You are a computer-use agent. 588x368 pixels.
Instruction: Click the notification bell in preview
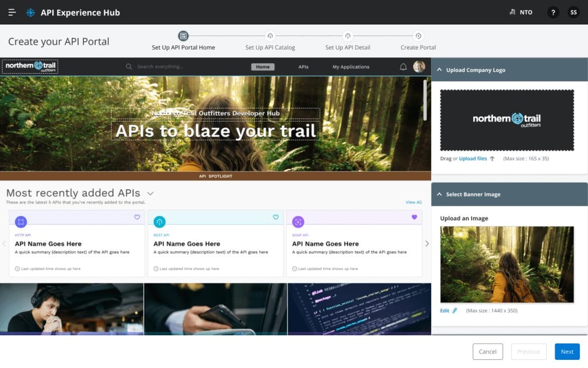click(x=403, y=67)
